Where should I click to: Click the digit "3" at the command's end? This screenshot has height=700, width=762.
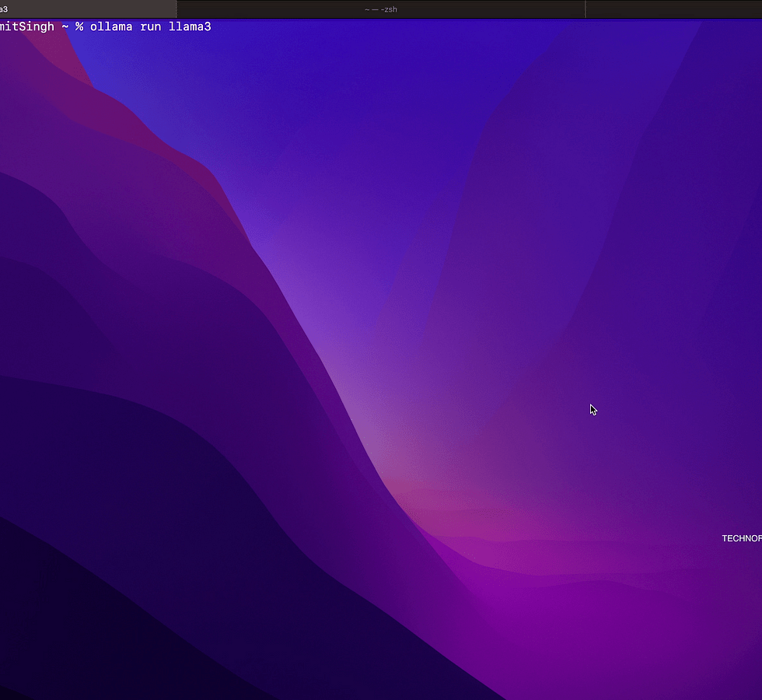pos(208,26)
